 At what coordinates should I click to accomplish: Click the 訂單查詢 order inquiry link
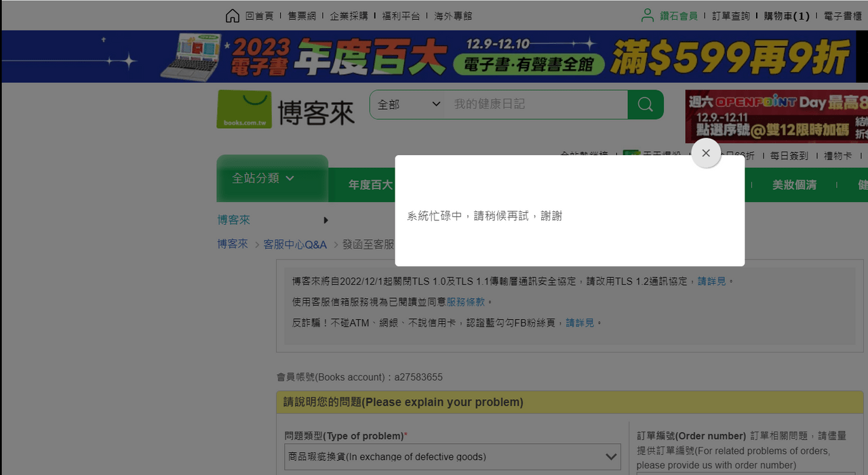point(730,15)
